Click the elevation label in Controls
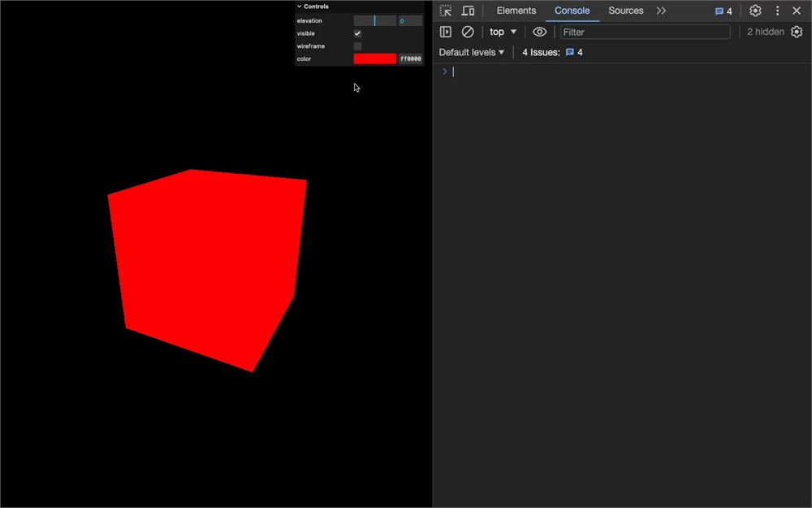Viewport: 812px width, 508px height. (x=309, y=21)
